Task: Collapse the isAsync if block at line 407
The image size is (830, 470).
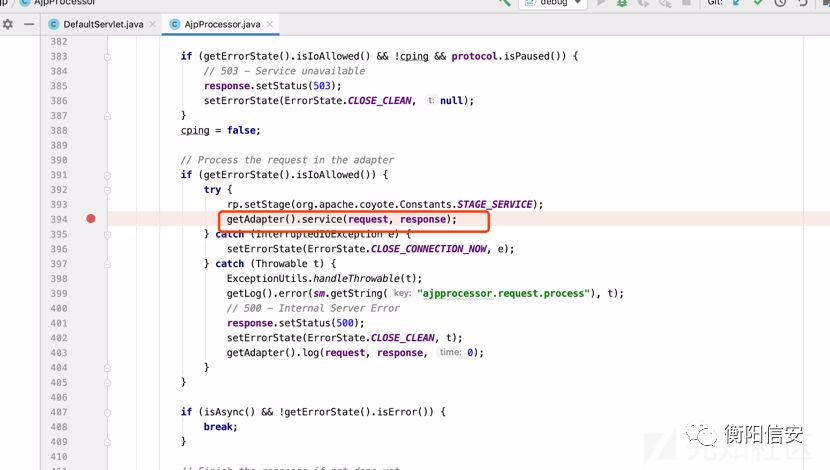Action: pos(107,412)
